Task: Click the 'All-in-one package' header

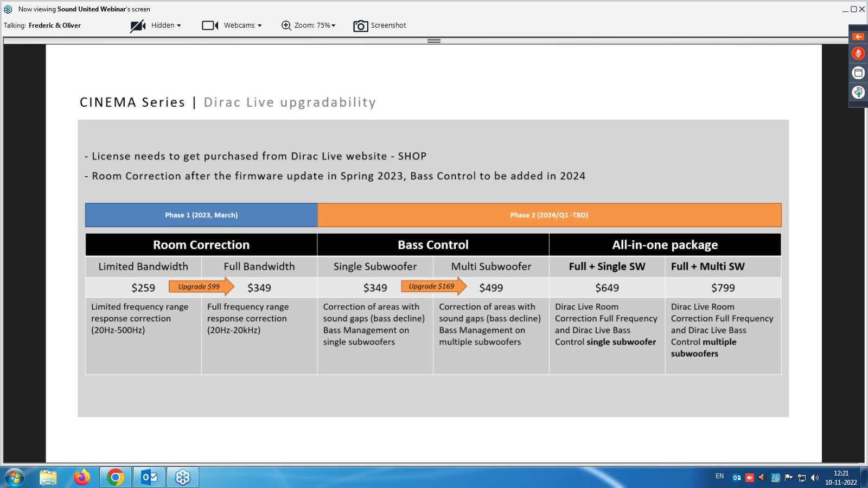Action: pos(665,245)
